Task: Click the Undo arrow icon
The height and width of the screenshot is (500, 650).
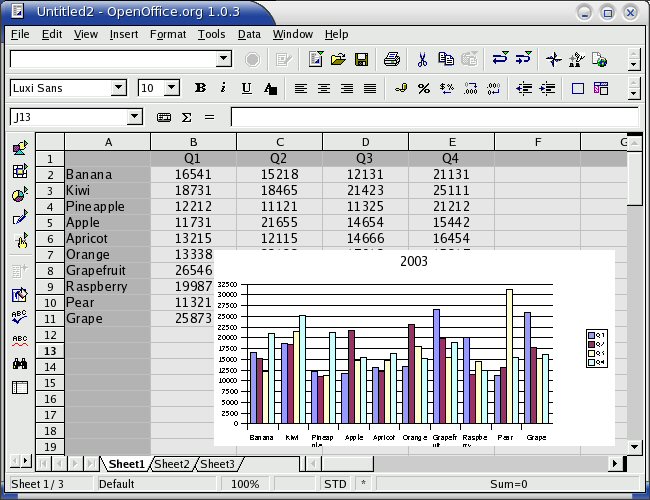Action: pyautogui.click(x=500, y=58)
